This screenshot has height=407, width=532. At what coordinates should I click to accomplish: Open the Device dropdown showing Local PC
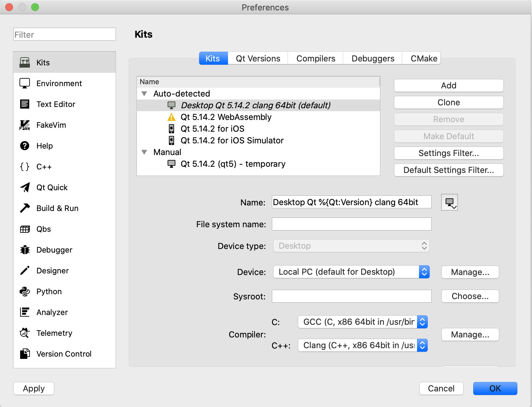pos(351,272)
